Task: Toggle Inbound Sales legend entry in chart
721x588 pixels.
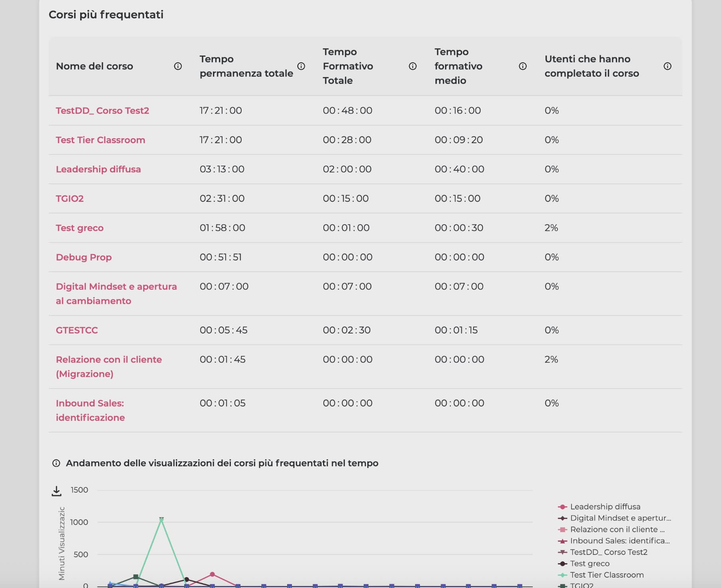Action: point(619,541)
